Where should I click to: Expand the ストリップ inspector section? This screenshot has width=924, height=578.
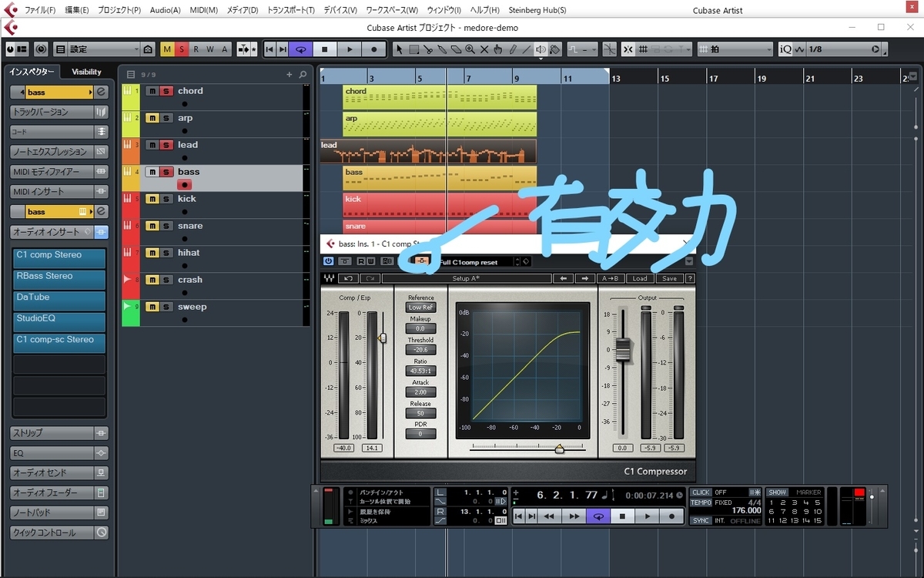coord(60,433)
